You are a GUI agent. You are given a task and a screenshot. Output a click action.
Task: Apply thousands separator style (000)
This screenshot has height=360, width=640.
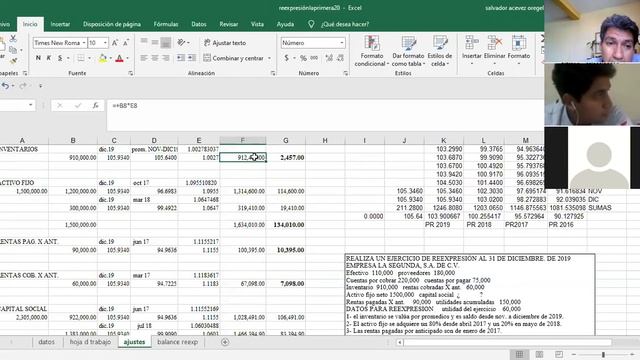pyautogui.click(x=314, y=58)
